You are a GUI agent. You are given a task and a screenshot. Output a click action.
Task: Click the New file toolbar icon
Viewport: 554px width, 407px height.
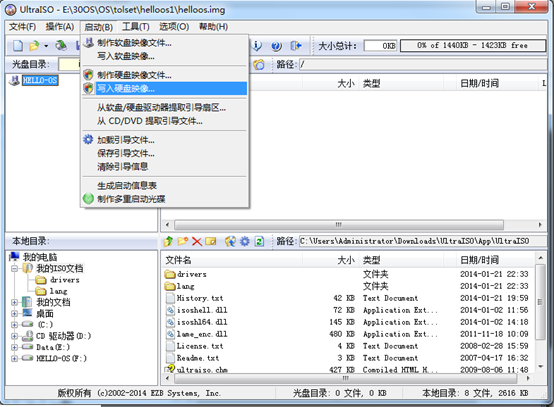tap(18, 46)
